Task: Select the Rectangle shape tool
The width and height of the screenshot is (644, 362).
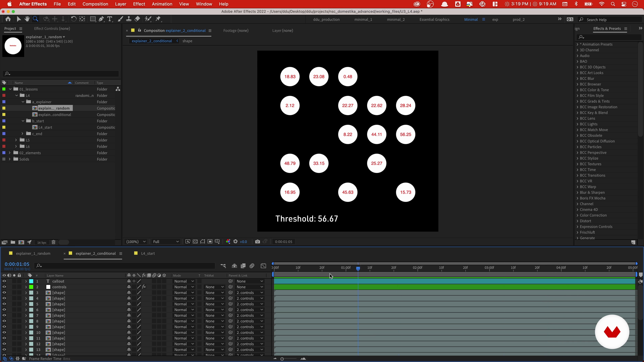Action: coord(93,19)
